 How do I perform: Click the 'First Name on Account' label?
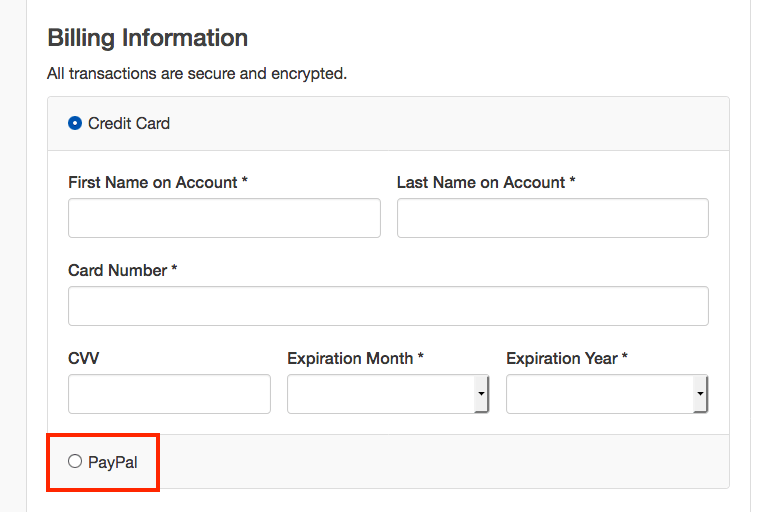(x=153, y=182)
